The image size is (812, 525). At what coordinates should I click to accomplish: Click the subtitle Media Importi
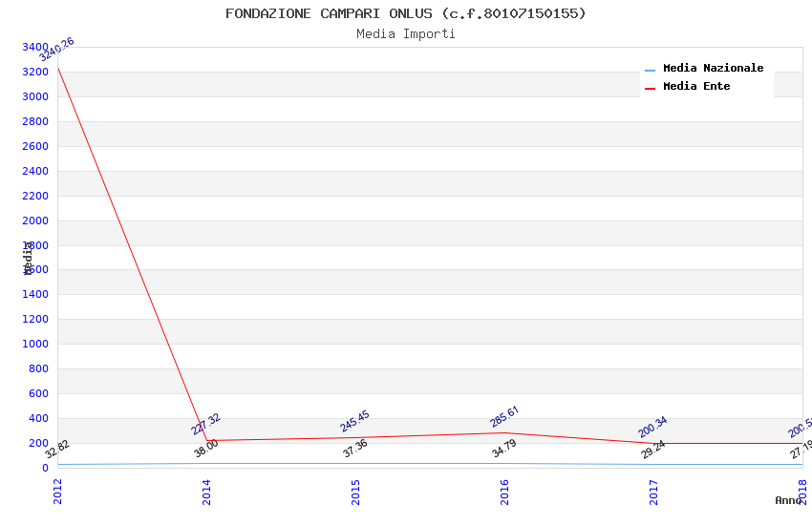click(405, 34)
